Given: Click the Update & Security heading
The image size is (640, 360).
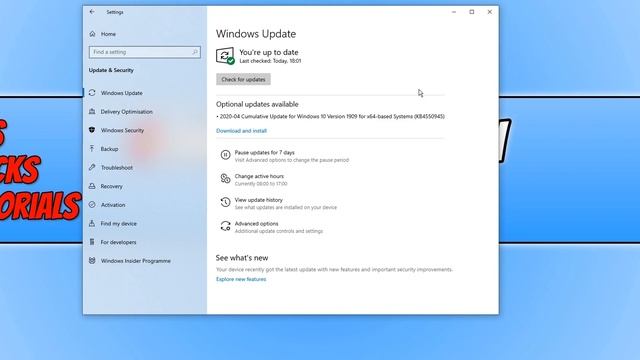Looking at the screenshot, I should (111, 70).
